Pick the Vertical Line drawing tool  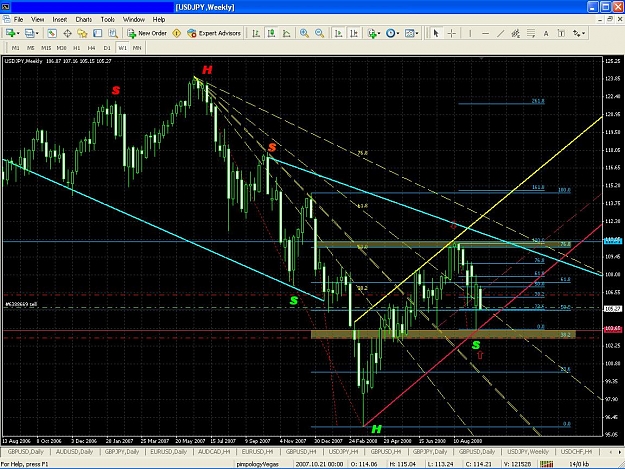pyautogui.click(x=470, y=33)
